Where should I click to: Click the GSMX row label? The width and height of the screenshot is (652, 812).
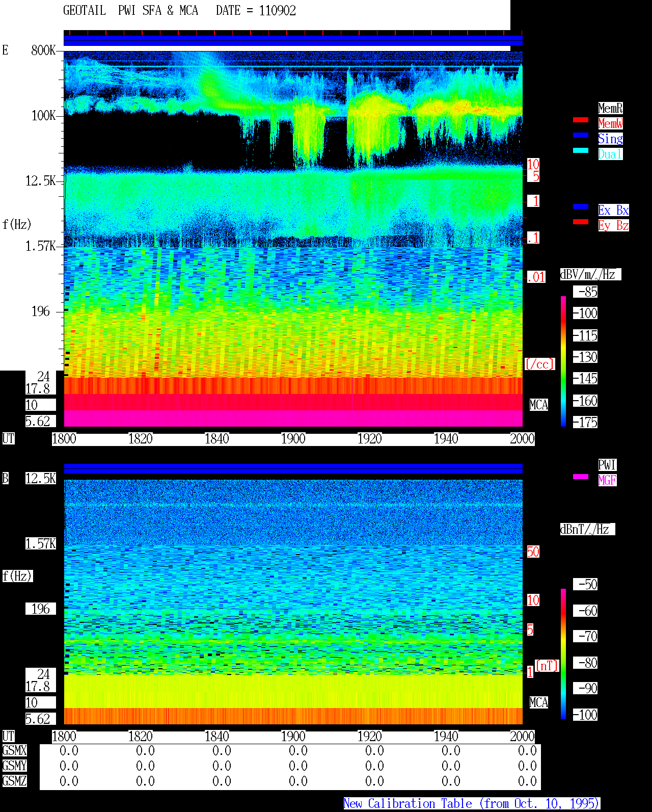(14, 751)
